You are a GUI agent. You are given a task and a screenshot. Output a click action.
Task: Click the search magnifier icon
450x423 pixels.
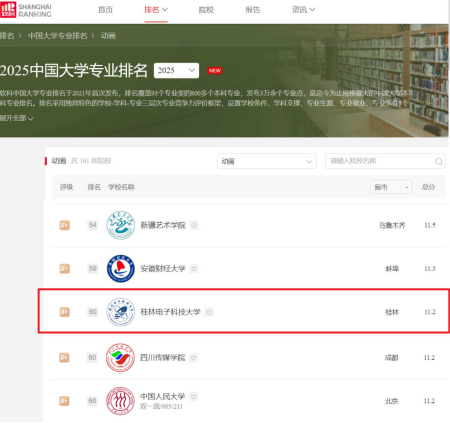pyautogui.click(x=439, y=162)
